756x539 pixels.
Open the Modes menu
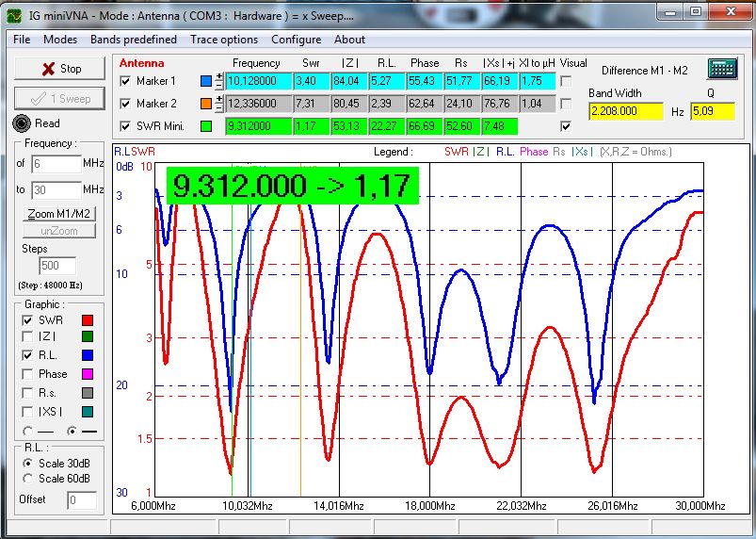[60, 40]
